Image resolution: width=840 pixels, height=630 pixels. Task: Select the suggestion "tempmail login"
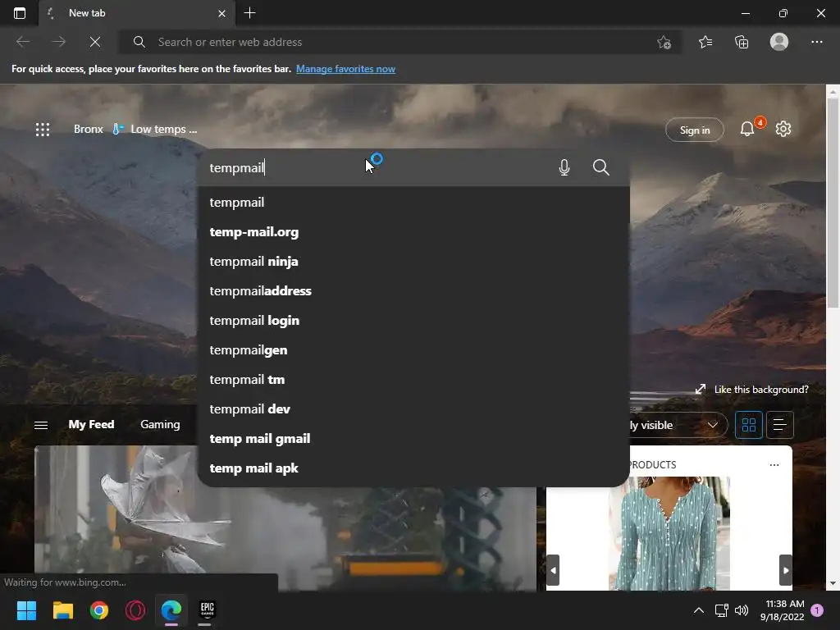coord(413,321)
